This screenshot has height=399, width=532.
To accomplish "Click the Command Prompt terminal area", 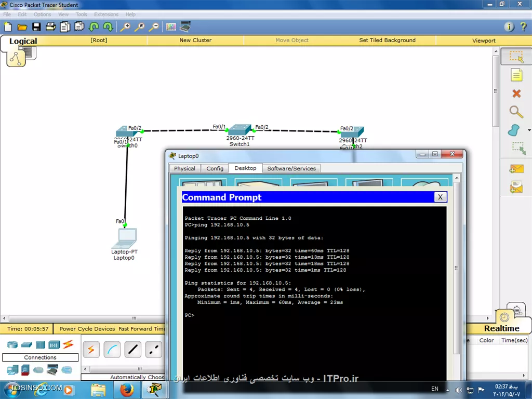I will coord(314,293).
